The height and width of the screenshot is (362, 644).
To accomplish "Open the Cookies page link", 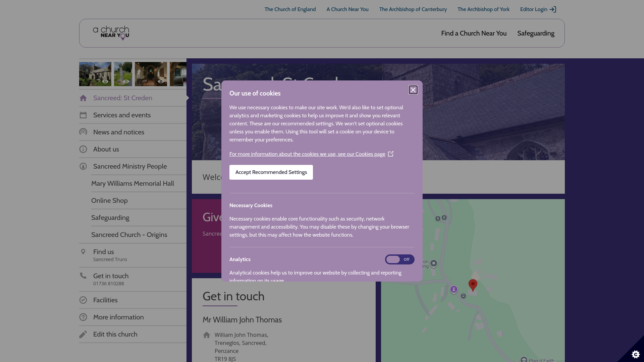I will (x=307, y=154).
